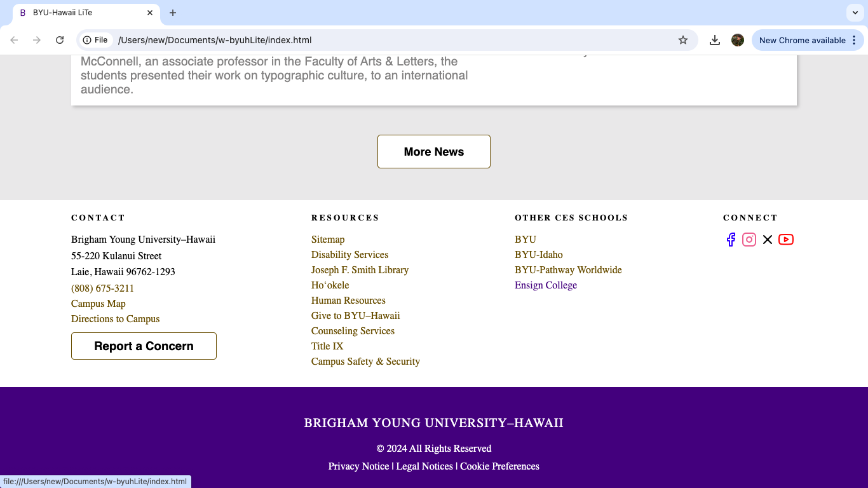This screenshot has height=488, width=868.
Task: Open BYU-Pathway Worldwide link
Action: point(568,270)
